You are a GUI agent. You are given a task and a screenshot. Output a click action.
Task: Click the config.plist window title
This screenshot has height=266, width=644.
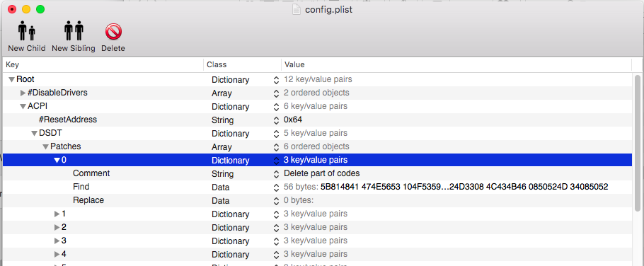click(328, 9)
